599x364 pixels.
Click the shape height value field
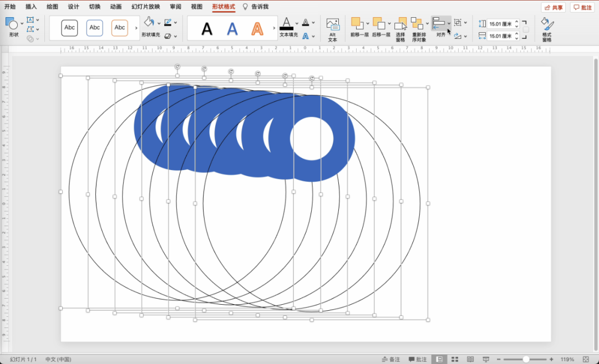pos(500,24)
